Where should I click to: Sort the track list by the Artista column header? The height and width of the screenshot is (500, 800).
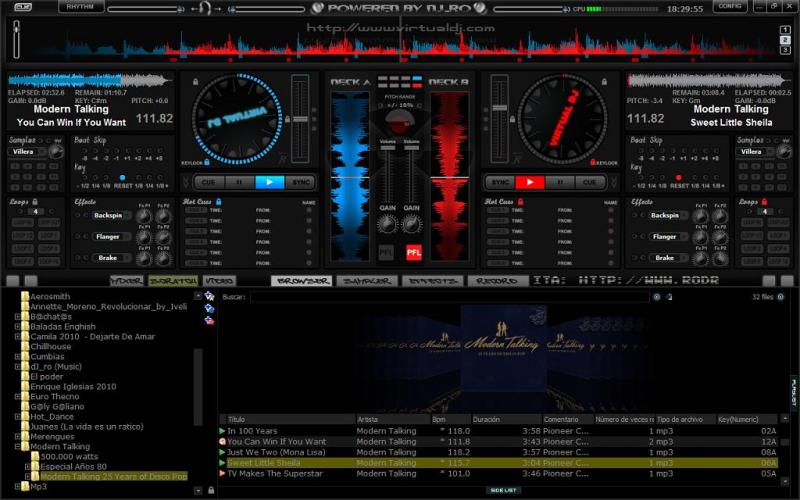(393, 419)
